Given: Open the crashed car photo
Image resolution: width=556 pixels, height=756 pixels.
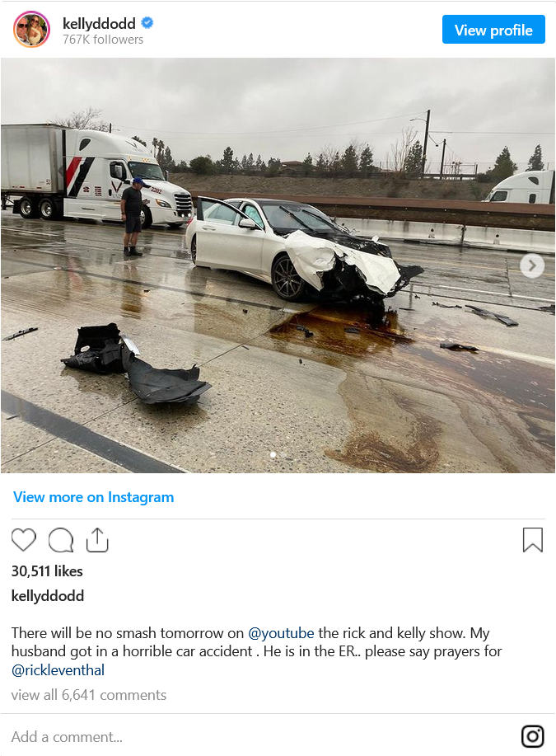Looking at the screenshot, I should 278,265.
